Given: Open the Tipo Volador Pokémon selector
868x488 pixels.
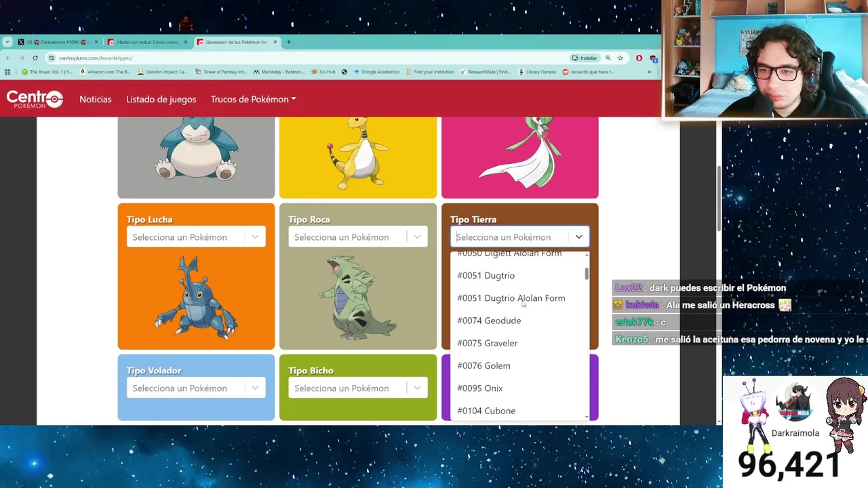Looking at the screenshot, I should 196,388.
